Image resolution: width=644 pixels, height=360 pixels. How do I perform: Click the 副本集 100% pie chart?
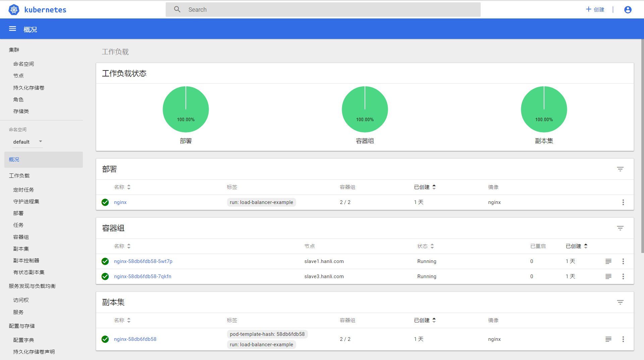(544, 109)
